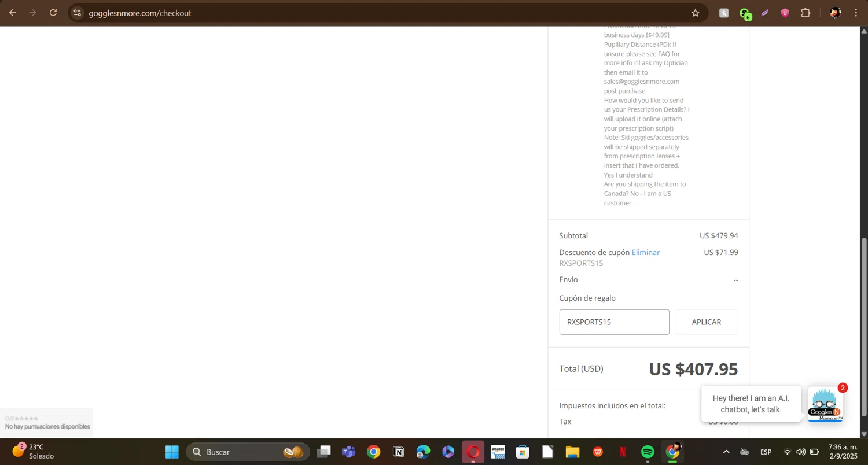This screenshot has width=868, height=465.
Task: Open the chatbot greeting message bubble
Action: [751, 404]
